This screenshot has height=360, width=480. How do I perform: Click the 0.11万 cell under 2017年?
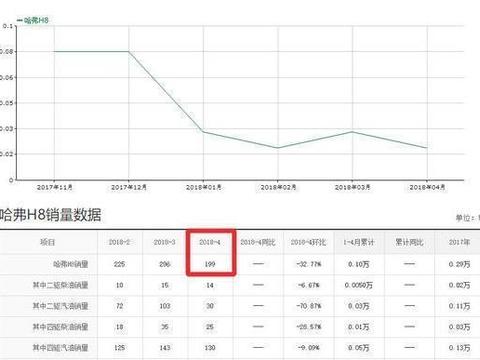pos(459,306)
